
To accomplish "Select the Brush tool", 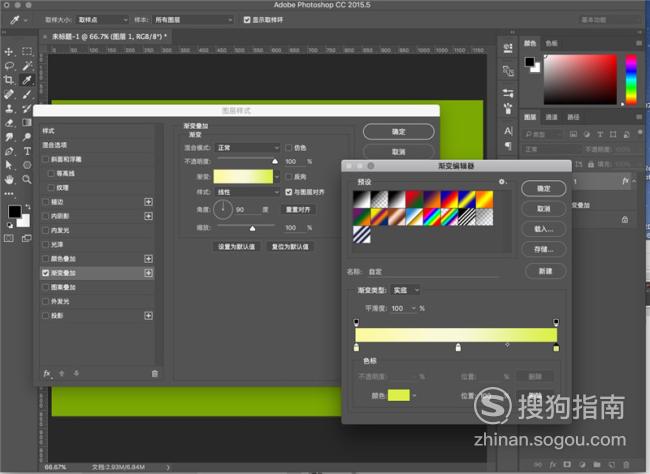I will pyautogui.click(x=27, y=94).
